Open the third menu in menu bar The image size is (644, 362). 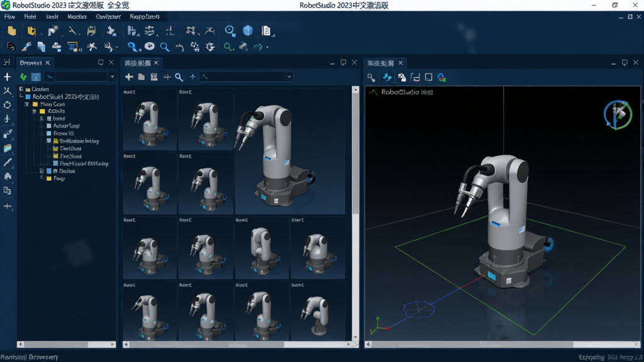click(x=52, y=17)
